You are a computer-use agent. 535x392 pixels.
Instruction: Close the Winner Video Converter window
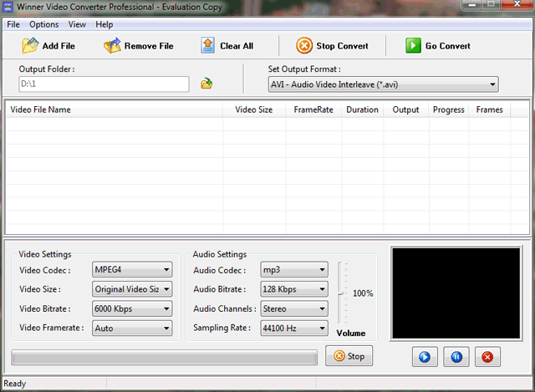coord(517,4)
